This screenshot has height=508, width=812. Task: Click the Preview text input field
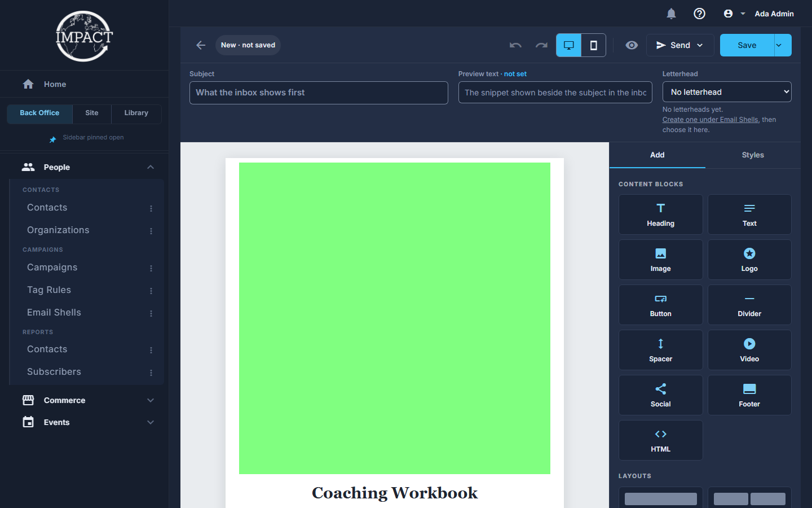pyautogui.click(x=555, y=93)
